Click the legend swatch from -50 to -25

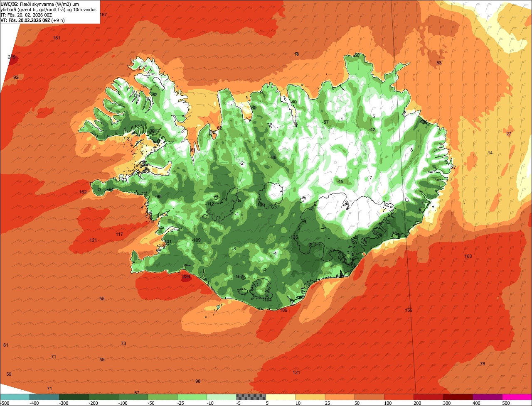coord(162,397)
